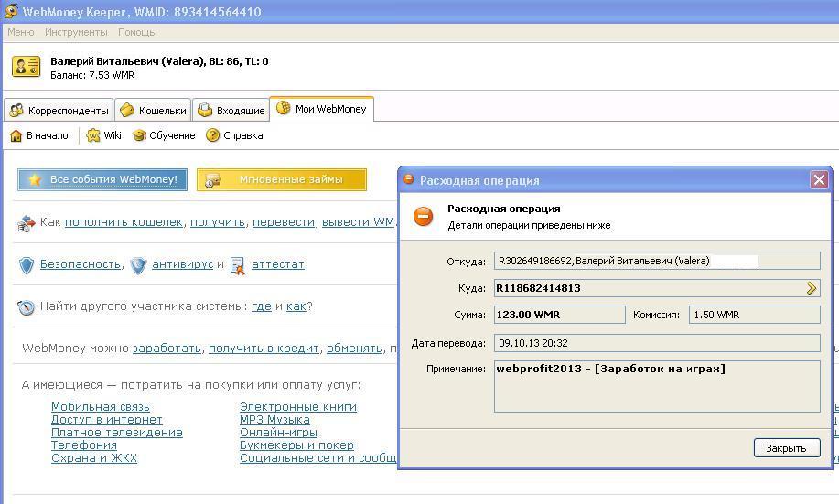Click the question mark Справка icon
The width and height of the screenshot is (839, 504).
pos(212,135)
